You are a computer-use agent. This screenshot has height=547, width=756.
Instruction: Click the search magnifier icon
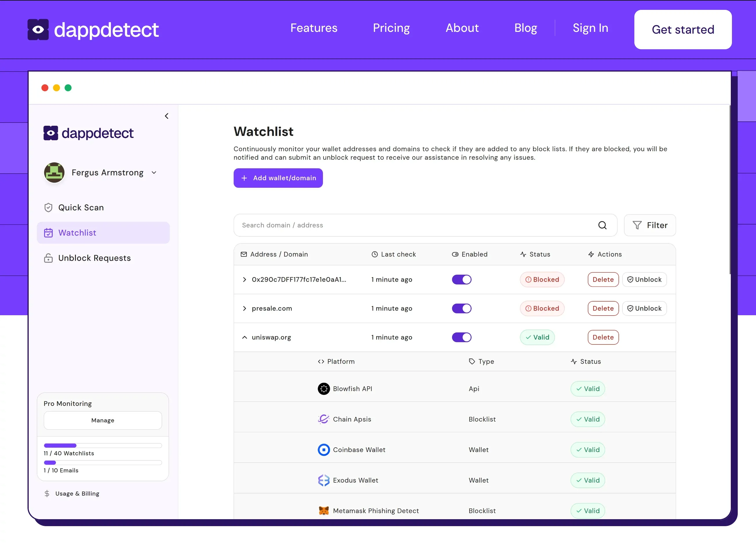pyautogui.click(x=602, y=225)
